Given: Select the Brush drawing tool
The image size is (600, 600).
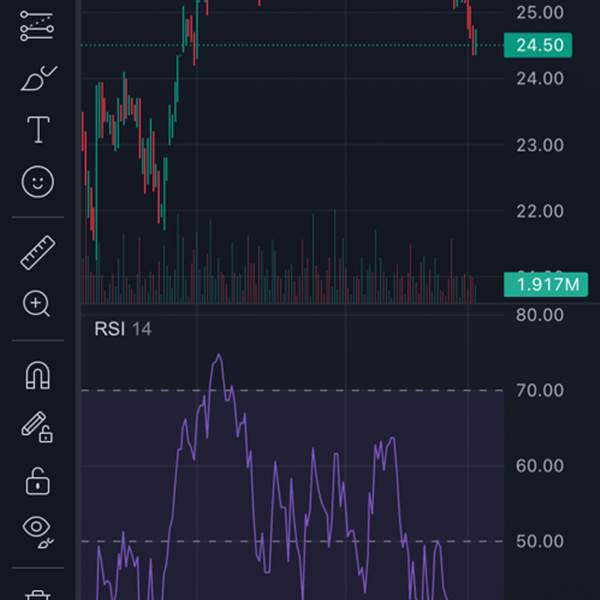Looking at the screenshot, I should pyautogui.click(x=38, y=78).
